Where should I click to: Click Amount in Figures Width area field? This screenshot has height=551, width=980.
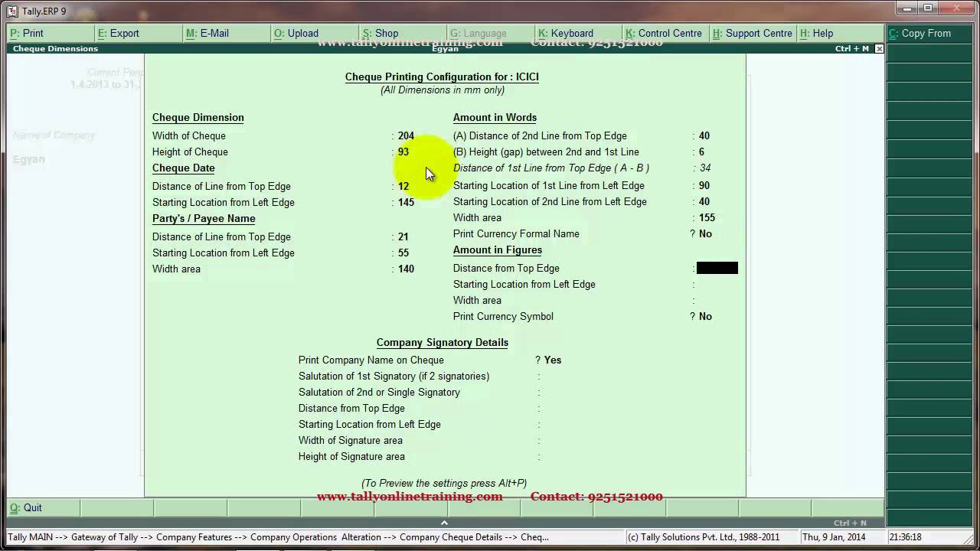pos(717,300)
